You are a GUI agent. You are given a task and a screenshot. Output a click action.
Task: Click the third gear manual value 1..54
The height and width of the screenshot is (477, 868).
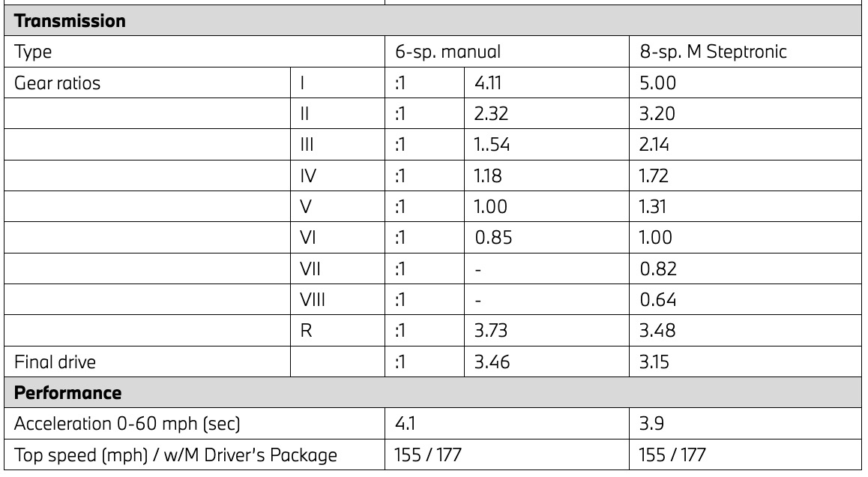coord(492,145)
